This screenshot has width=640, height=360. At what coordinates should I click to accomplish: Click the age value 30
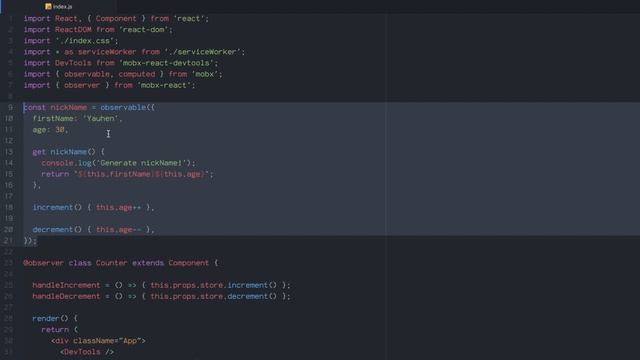tap(60, 130)
